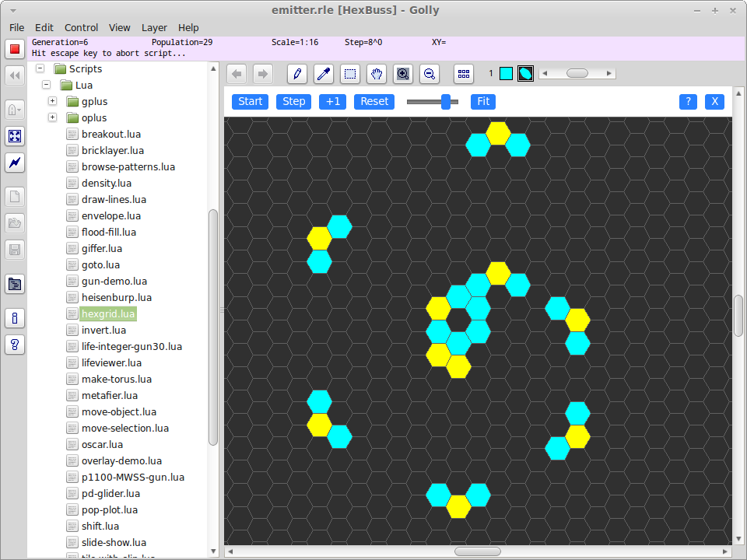The image size is (747, 560).
Task: Click the zoom out magnifier tool
Action: [x=429, y=74]
